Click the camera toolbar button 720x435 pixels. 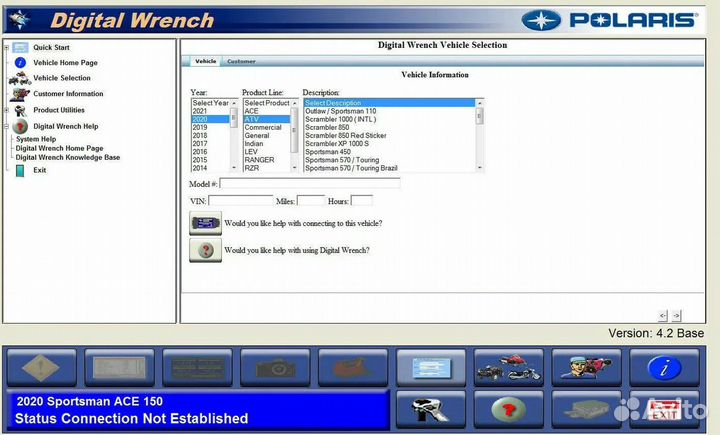[x=275, y=367]
